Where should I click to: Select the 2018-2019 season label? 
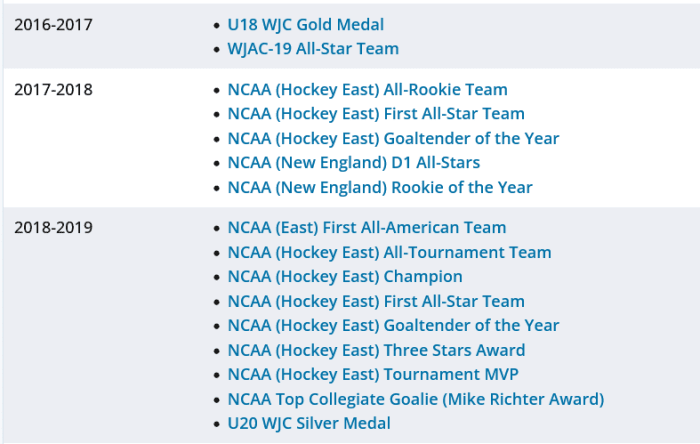(54, 228)
